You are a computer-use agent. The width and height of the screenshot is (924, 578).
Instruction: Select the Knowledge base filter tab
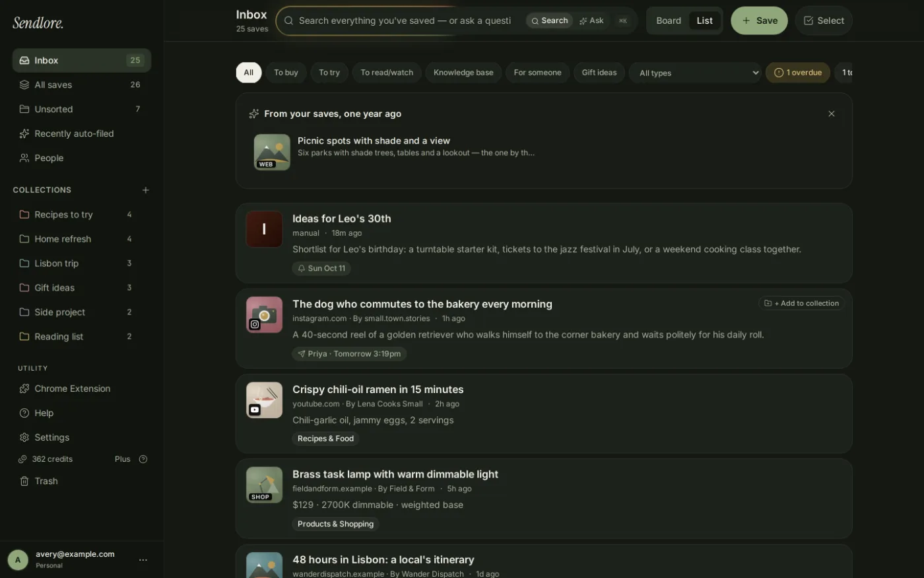pyautogui.click(x=463, y=73)
